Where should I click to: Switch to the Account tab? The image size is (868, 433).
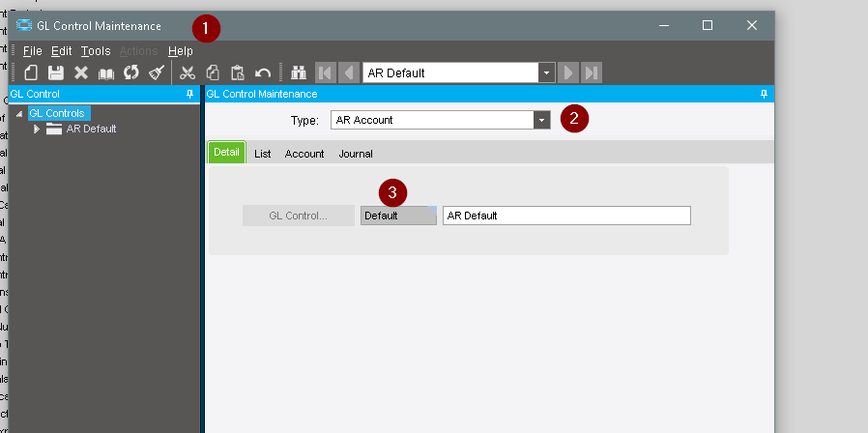304,154
